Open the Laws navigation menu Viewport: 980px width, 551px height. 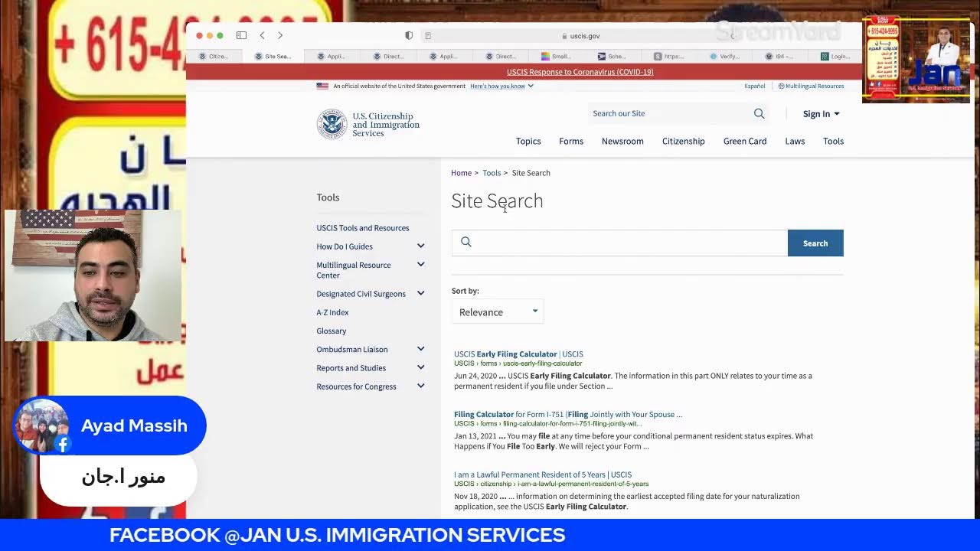pyautogui.click(x=795, y=141)
